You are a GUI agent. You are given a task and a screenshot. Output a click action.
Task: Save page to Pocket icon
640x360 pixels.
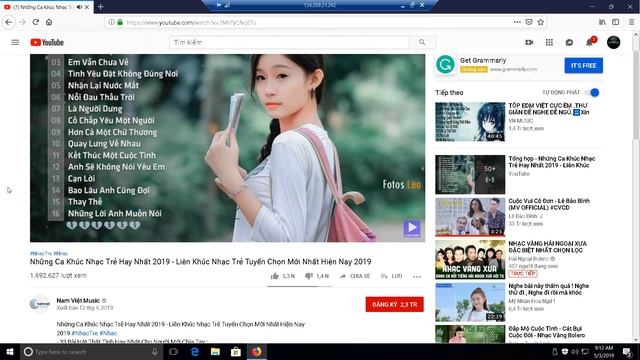coord(529,22)
